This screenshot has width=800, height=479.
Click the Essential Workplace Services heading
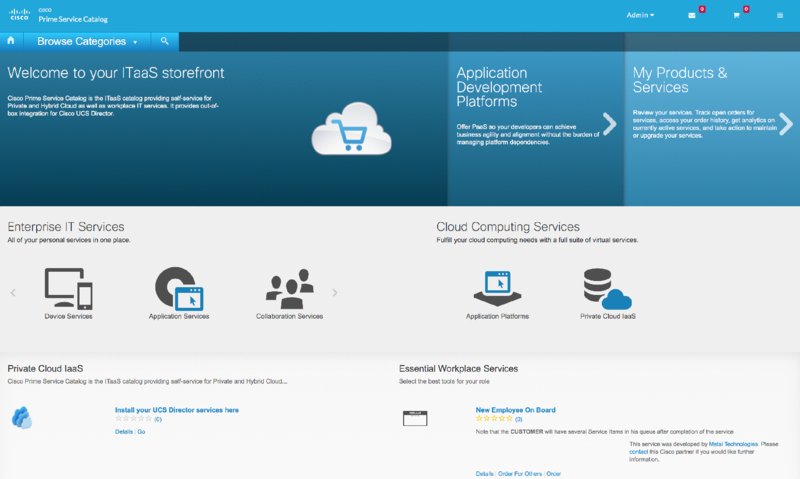pyautogui.click(x=458, y=368)
